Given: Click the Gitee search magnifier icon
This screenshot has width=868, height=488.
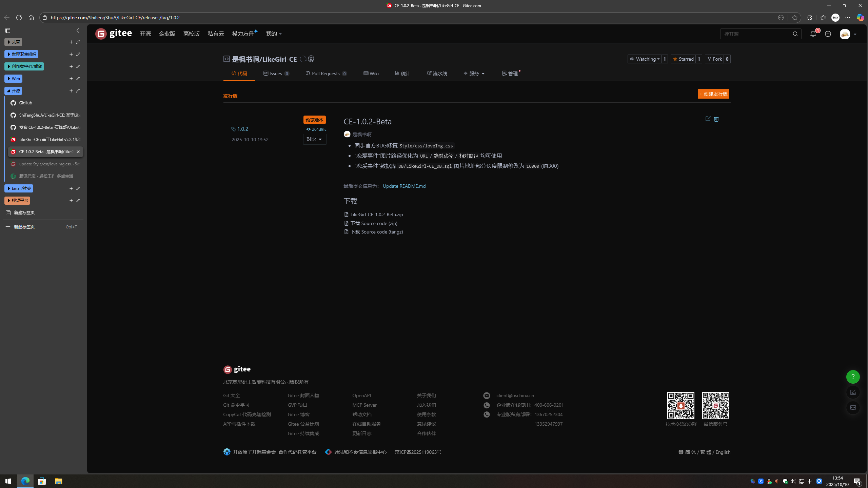Looking at the screenshot, I should coord(795,34).
